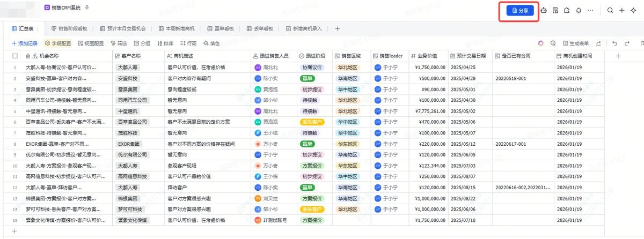
Task: Open the 业务价值 column header
Action: (428, 56)
